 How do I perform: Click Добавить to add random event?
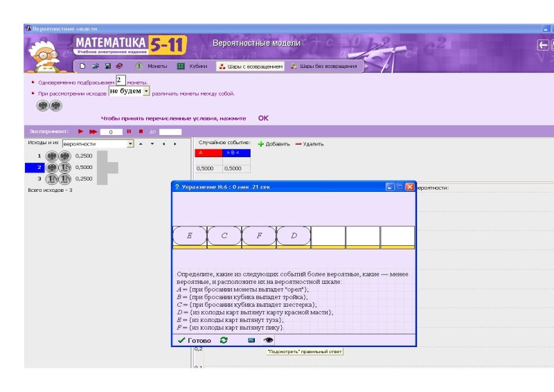point(274,144)
